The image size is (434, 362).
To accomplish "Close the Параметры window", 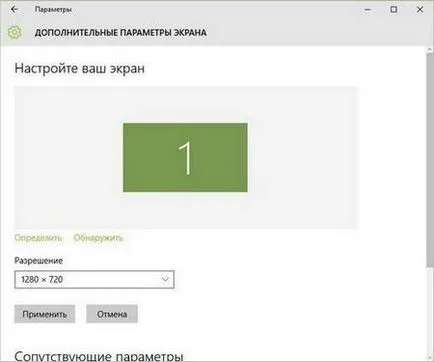I will pos(420,10).
